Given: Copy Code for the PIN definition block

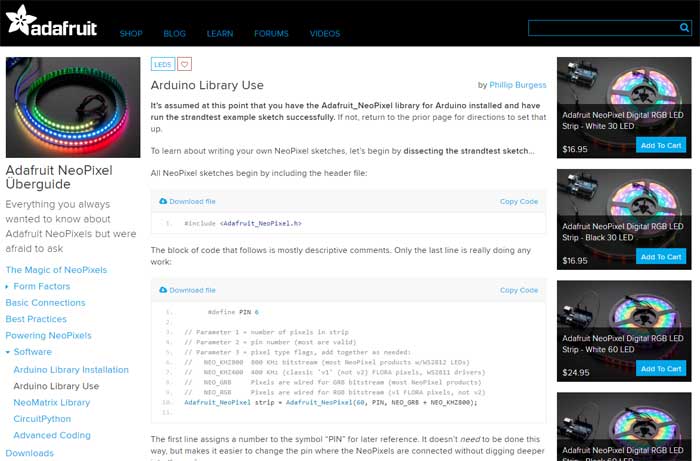Looking at the screenshot, I should [x=518, y=290].
